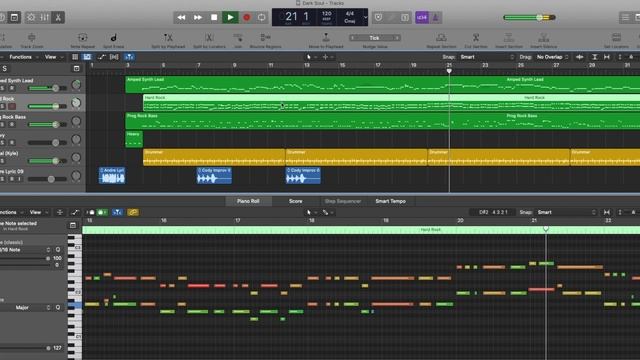Open the left-click pointer tool menu in Tracks area
This screenshot has width=640, height=360.
point(311,57)
